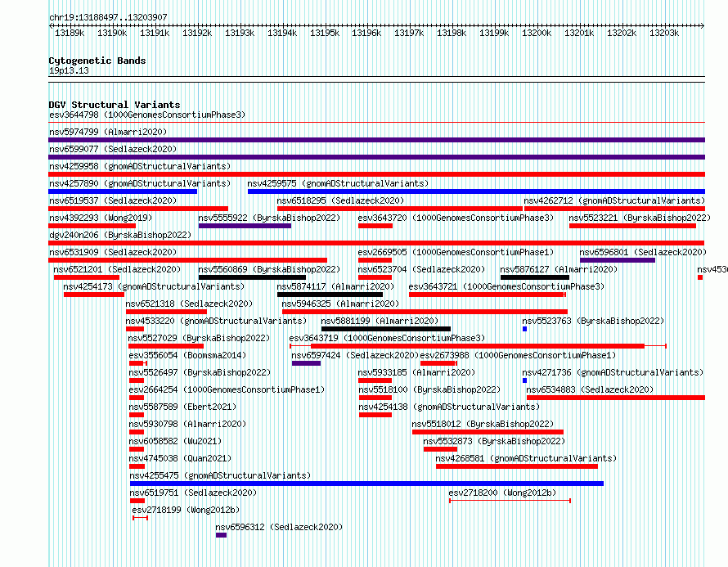Click the chr19:13188497..13203907 coordinates text
This screenshot has width=728, height=567.
point(108,17)
